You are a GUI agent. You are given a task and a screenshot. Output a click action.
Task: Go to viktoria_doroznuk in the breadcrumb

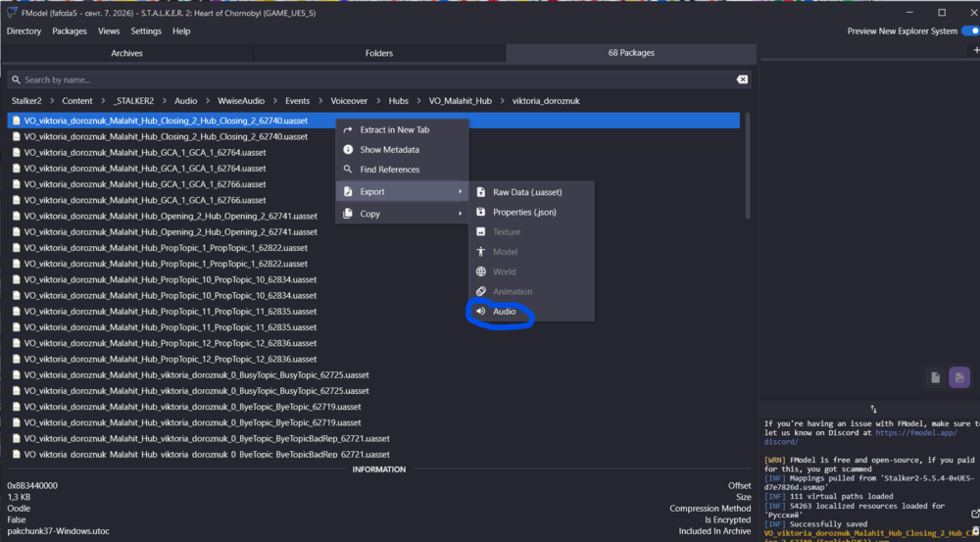click(546, 101)
